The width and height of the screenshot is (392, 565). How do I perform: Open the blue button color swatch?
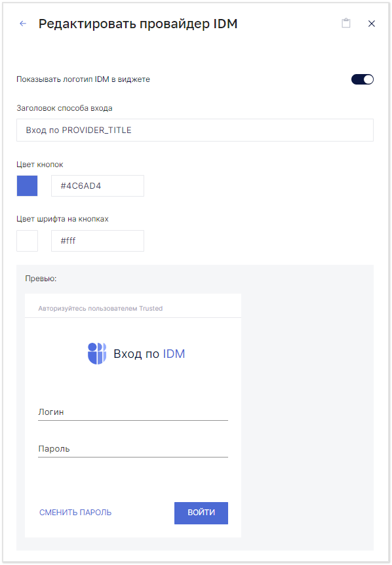(27, 186)
